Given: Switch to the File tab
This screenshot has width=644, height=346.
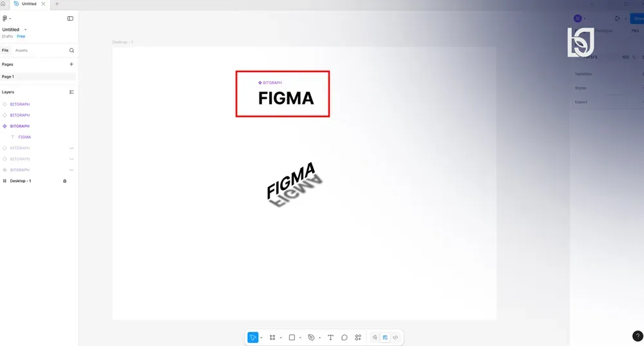Looking at the screenshot, I should pos(5,50).
